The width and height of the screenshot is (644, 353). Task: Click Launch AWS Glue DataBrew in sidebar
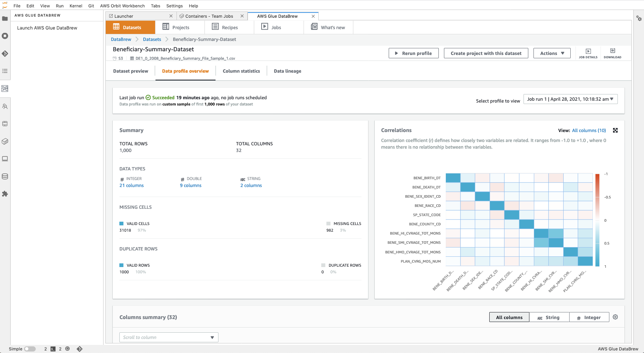point(47,28)
